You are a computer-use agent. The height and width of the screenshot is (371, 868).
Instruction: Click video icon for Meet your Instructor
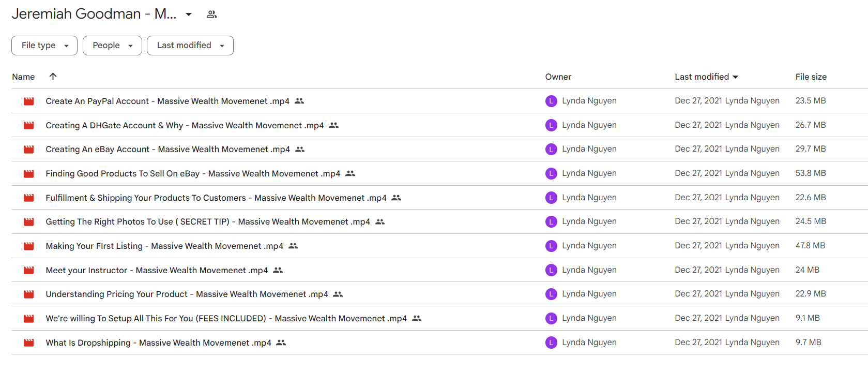click(x=29, y=270)
